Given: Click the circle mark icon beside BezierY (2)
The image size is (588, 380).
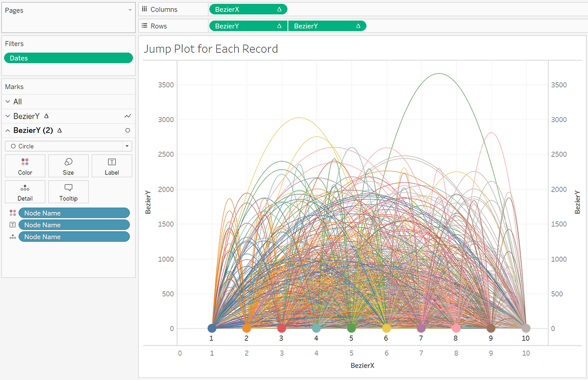Looking at the screenshot, I should [x=128, y=130].
